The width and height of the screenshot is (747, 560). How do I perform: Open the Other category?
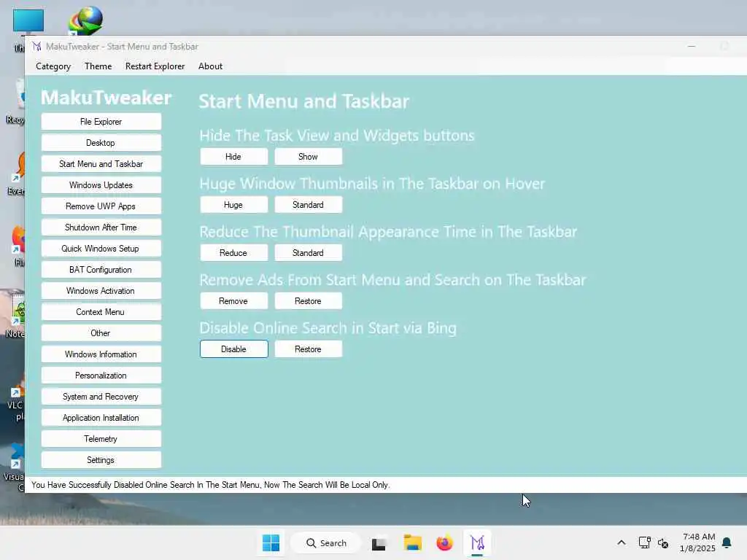click(101, 332)
